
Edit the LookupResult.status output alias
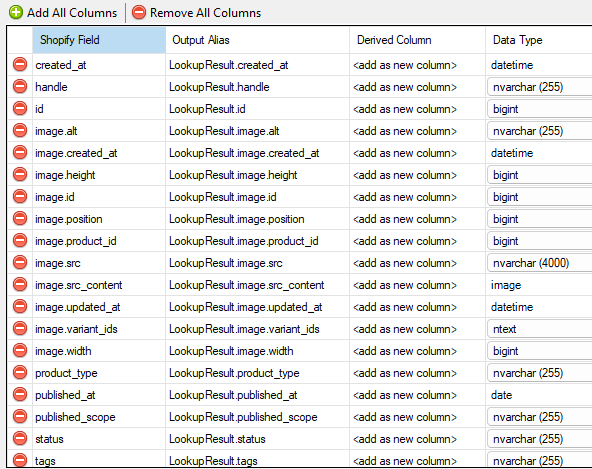click(x=257, y=439)
